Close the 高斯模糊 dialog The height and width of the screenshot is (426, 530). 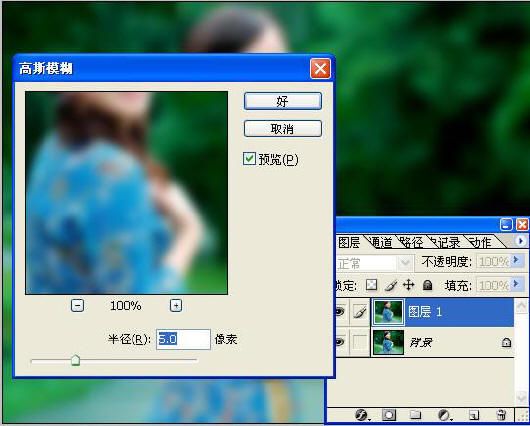[320, 69]
